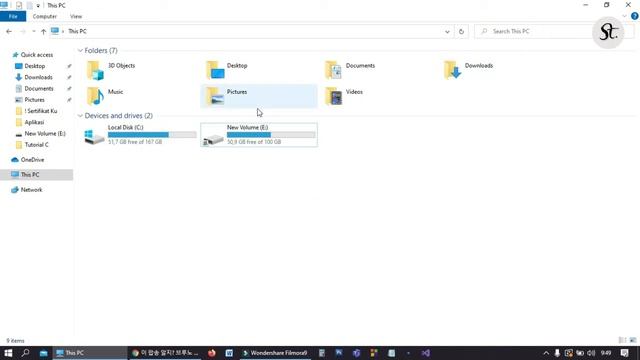The height and width of the screenshot is (360, 640).
Task: Select Quick access in navigation pane
Action: tap(36, 55)
